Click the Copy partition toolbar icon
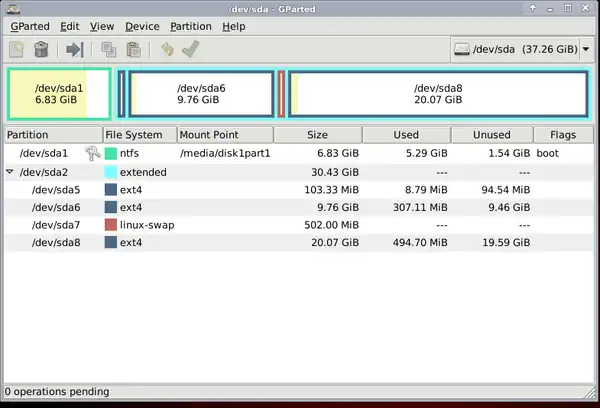Screen dimensions: 600x408 pyautogui.click(x=108, y=49)
